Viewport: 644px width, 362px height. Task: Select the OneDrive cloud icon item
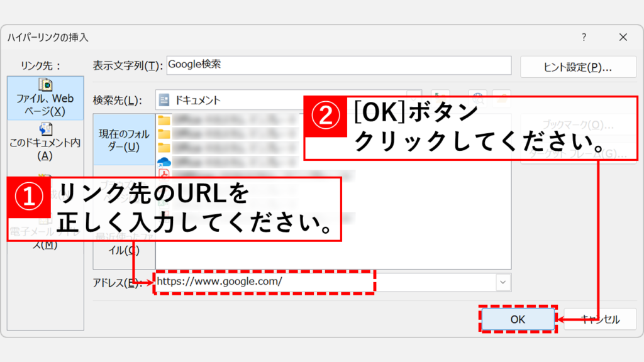pyautogui.click(x=164, y=162)
